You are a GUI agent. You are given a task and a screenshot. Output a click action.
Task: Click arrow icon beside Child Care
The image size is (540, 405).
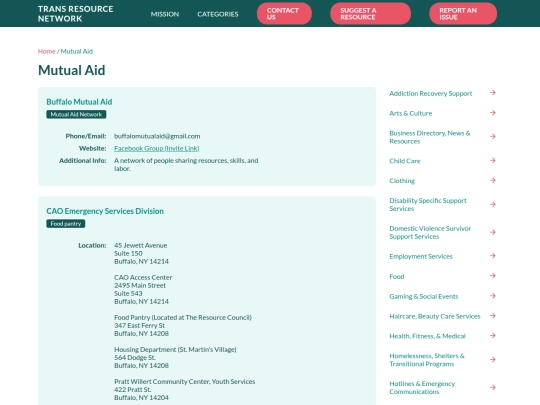point(493,160)
